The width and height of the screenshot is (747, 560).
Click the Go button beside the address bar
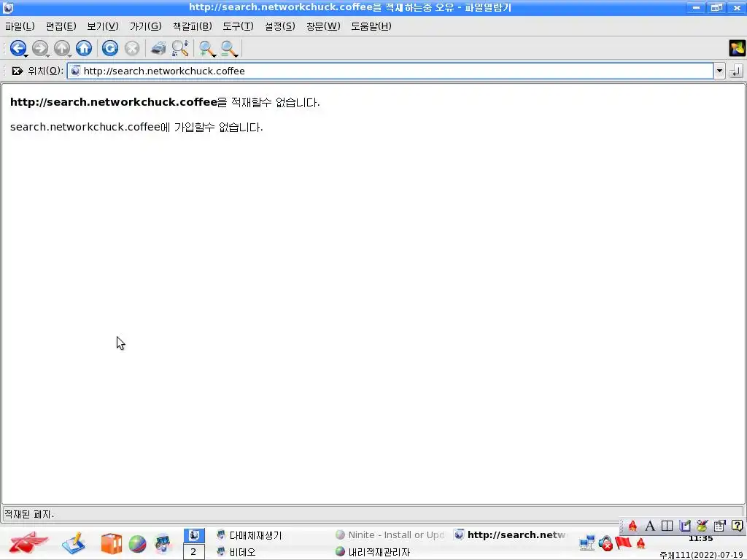click(x=735, y=71)
